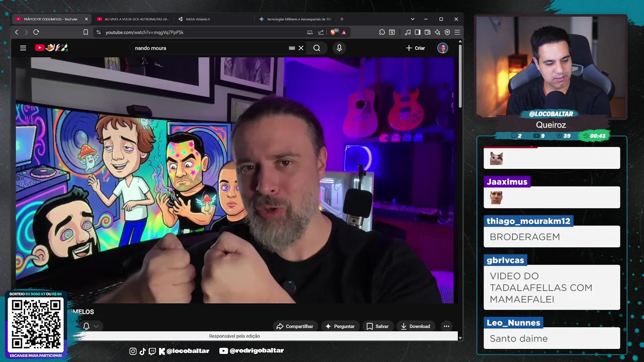This screenshot has width=644, height=362.
Task: Click the toolbar icon right of extensions puzzle
Action: click(392, 32)
